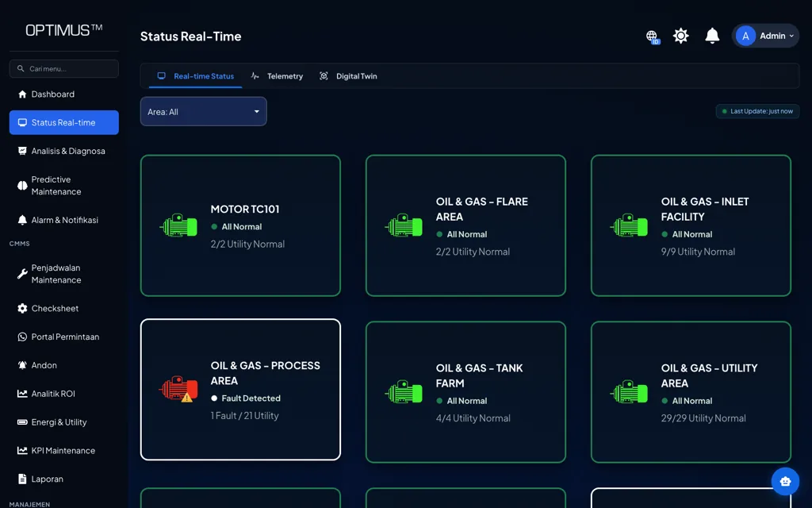Click the Cari menu search field
Screen dimensions: 812x508
[63, 69]
